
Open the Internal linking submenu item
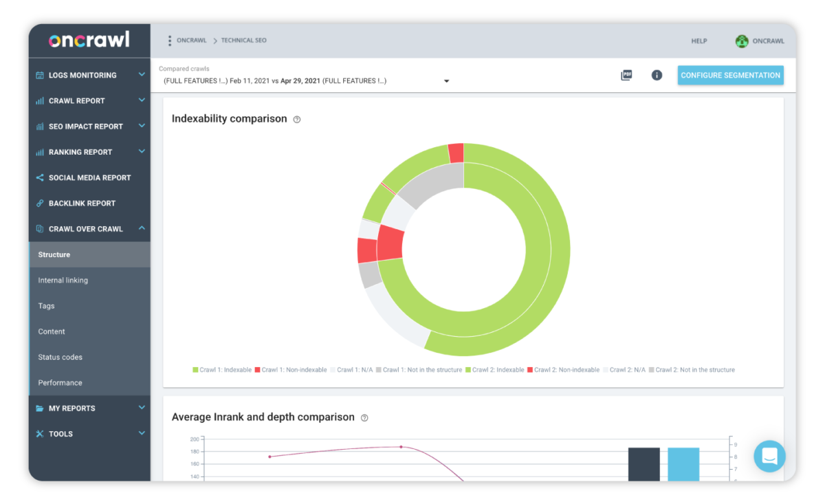pos(90,281)
